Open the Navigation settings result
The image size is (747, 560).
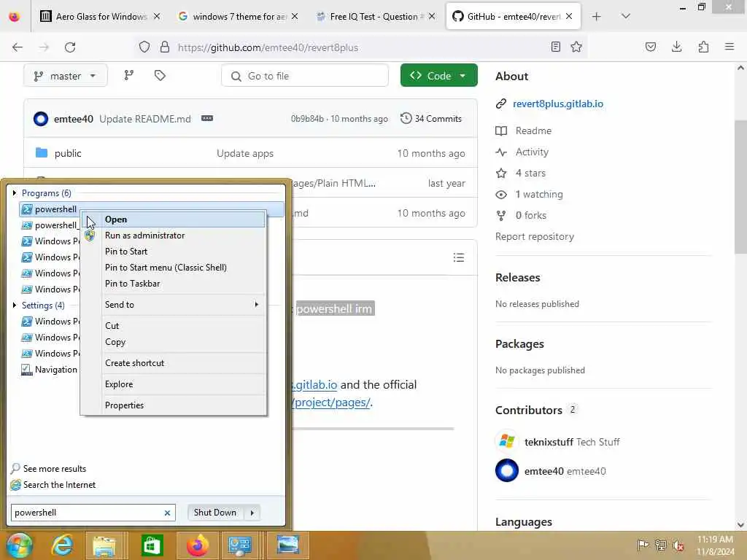50,370
